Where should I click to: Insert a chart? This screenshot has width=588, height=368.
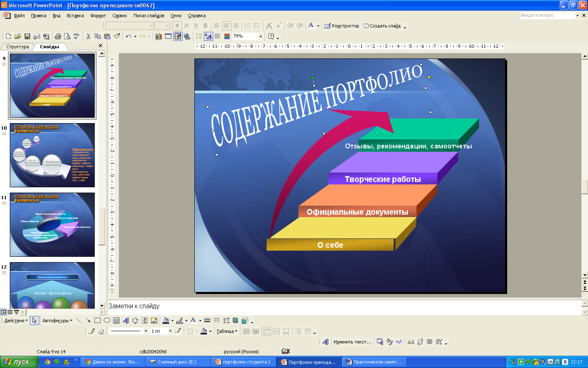pyautogui.click(x=158, y=36)
